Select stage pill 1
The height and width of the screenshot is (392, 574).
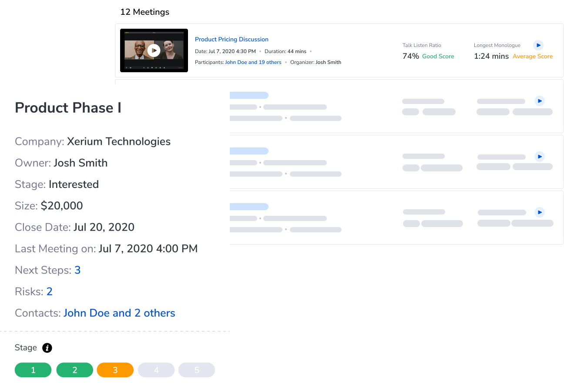[33, 370]
